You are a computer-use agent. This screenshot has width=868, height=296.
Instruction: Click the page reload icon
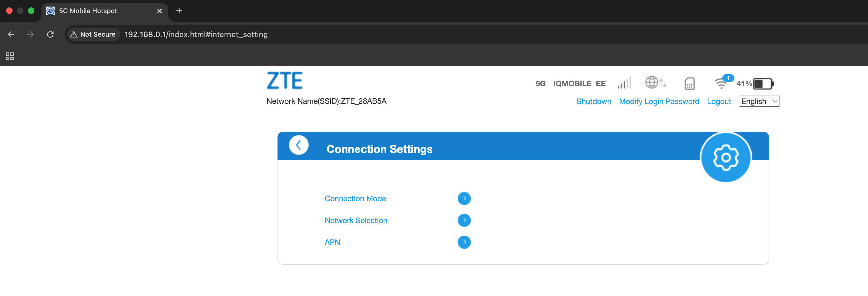[x=50, y=34]
